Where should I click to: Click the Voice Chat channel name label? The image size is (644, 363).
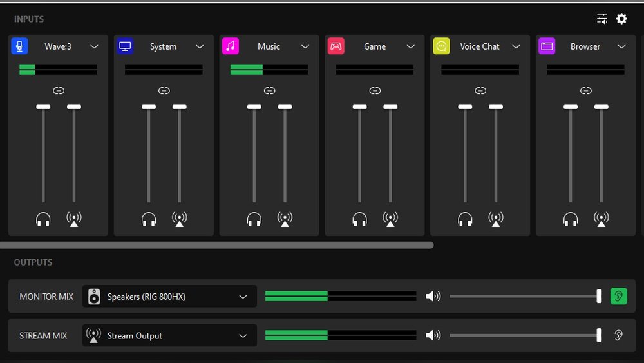(x=480, y=46)
